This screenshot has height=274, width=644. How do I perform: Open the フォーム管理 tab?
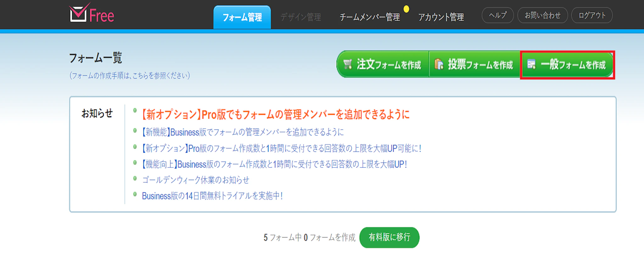pyautogui.click(x=242, y=17)
